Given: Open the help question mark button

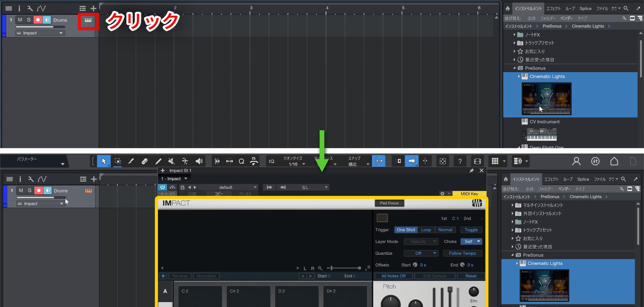Looking at the screenshot, I should [460, 161].
